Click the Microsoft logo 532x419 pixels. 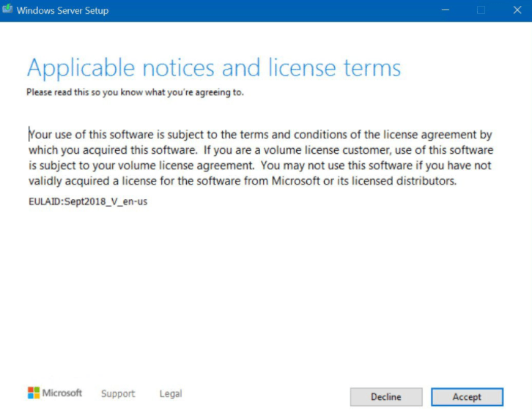(55, 393)
